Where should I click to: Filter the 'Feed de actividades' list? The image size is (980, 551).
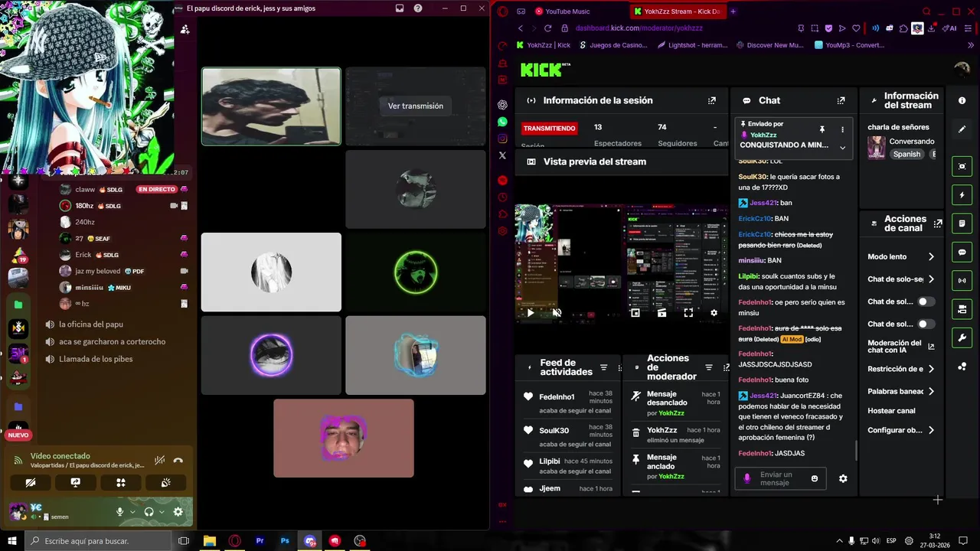(603, 367)
